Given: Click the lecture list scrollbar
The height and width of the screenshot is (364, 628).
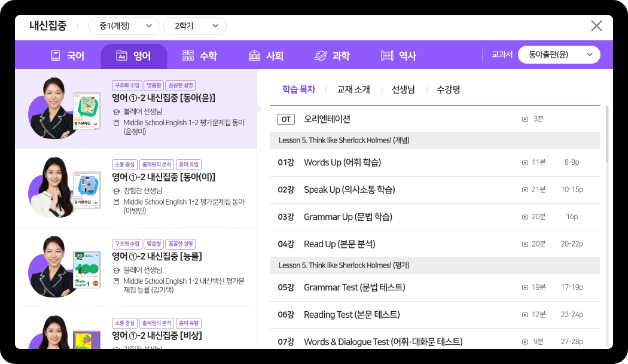Looking at the screenshot, I should pos(607,134).
